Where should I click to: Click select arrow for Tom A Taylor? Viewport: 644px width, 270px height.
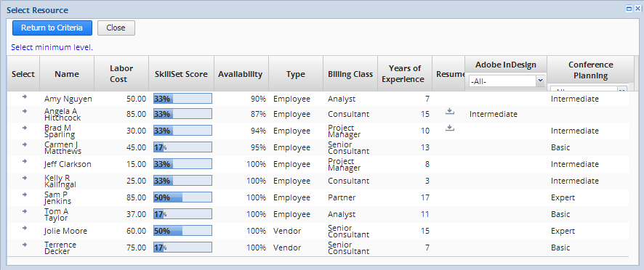point(24,211)
